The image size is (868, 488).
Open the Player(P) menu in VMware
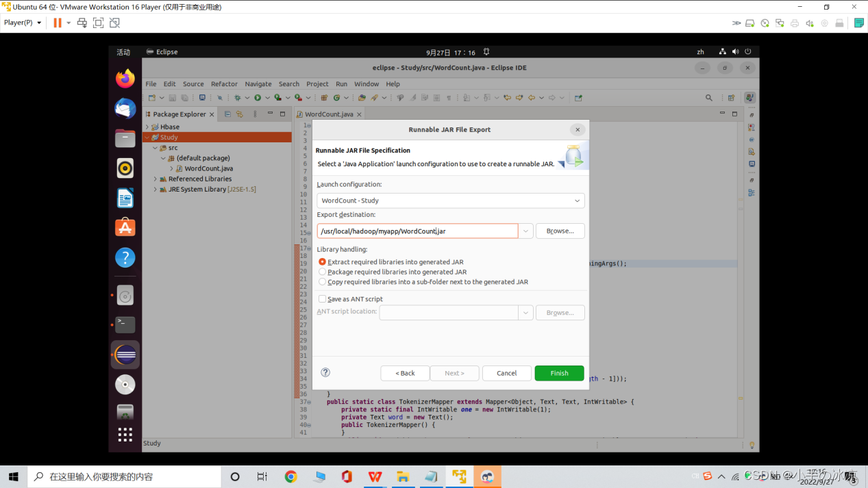coord(23,23)
